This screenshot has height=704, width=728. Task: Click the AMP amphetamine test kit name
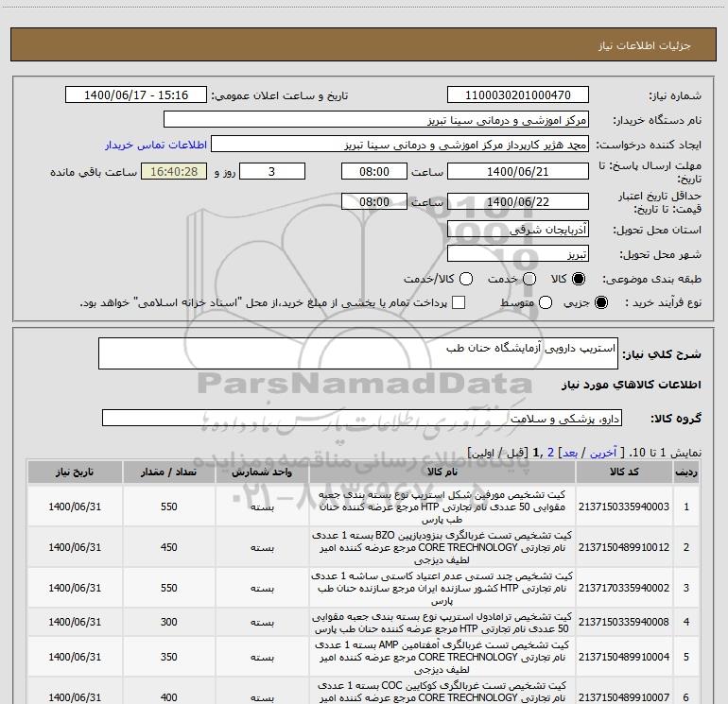(442, 657)
